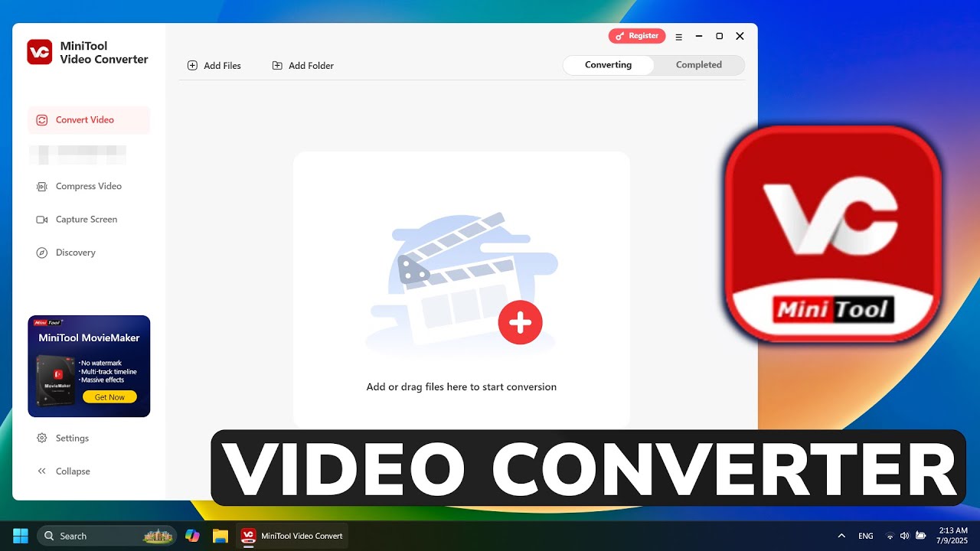Switch to the Completed tab
Image resolution: width=980 pixels, height=551 pixels.
699,65
